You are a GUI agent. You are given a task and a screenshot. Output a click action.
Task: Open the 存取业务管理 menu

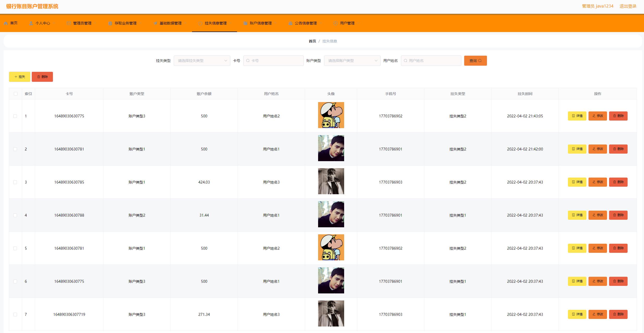125,23
